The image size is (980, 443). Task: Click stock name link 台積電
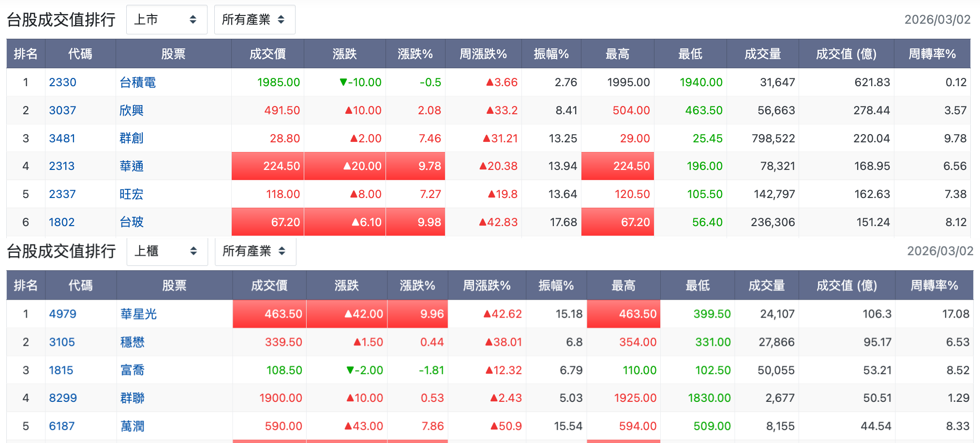click(x=138, y=82)
